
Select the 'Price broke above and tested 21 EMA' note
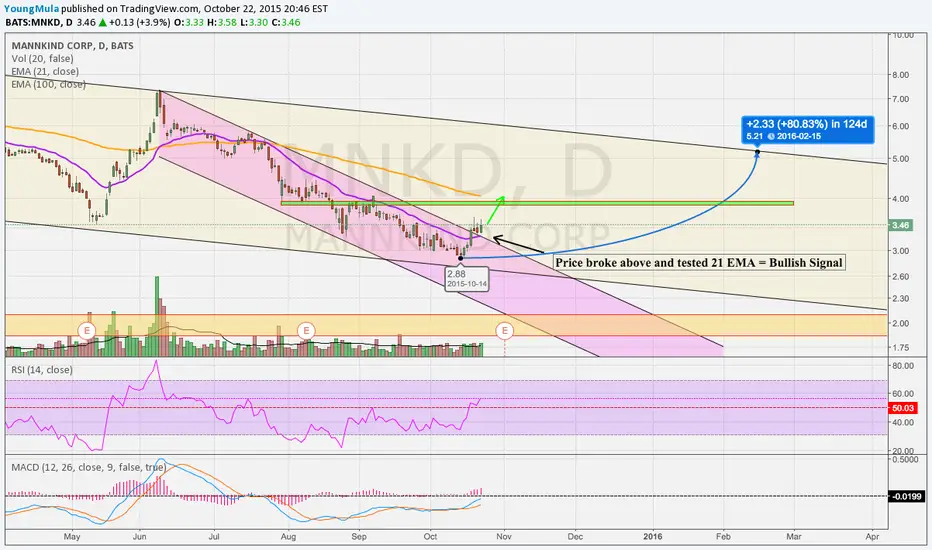(698, 263)
